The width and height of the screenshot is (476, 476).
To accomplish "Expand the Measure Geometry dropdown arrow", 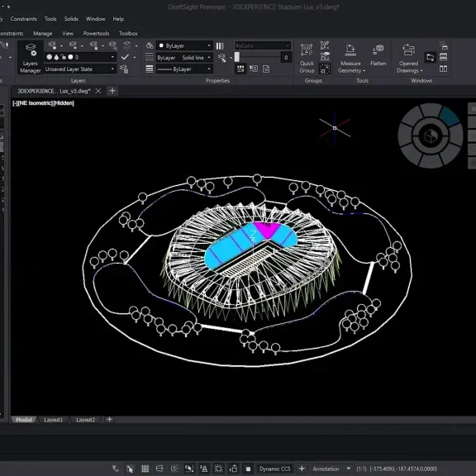I will tap(364, 71).
